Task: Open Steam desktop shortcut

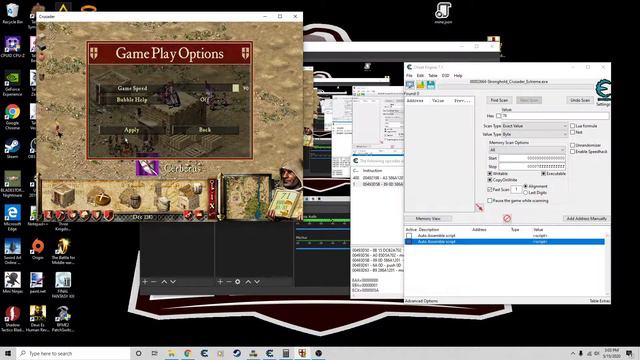Action: click(x=12, y=149)
